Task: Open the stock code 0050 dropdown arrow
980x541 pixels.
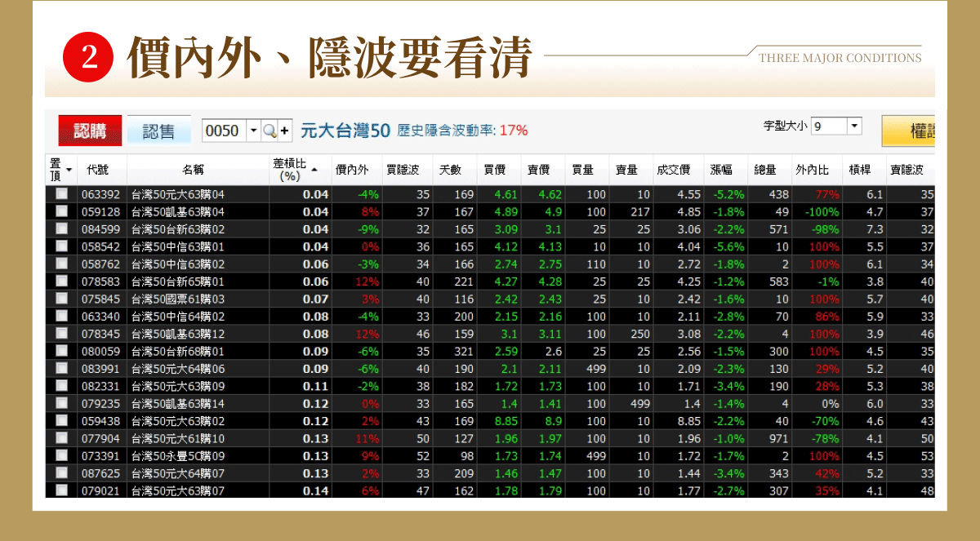Action: [253, 131]
